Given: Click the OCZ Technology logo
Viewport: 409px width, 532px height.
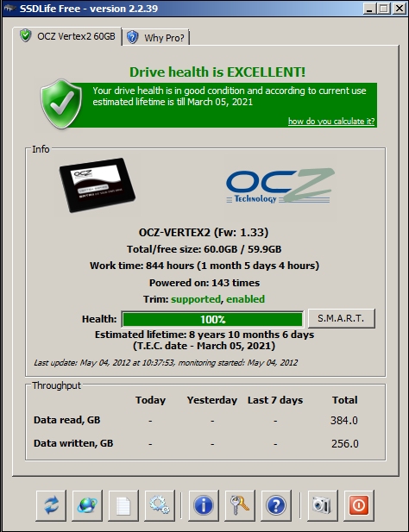Looking at the screenshot, I should (x=280, y=186).
